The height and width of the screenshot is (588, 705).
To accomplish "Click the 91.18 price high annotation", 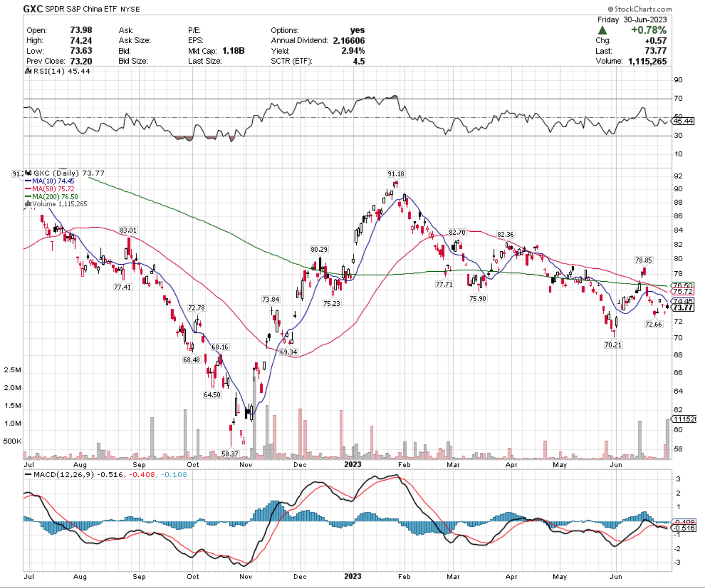I will click(x=396, y=174).
